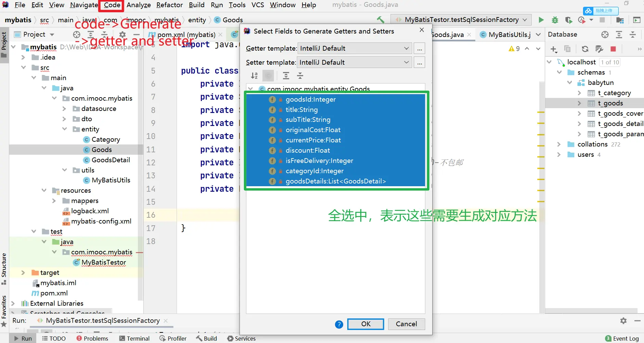Image resolution: width=644 pixels, height=343 pixels.
Task: Select mybatis-config.xml in the Project tree
Action: (x=97, y=221)
